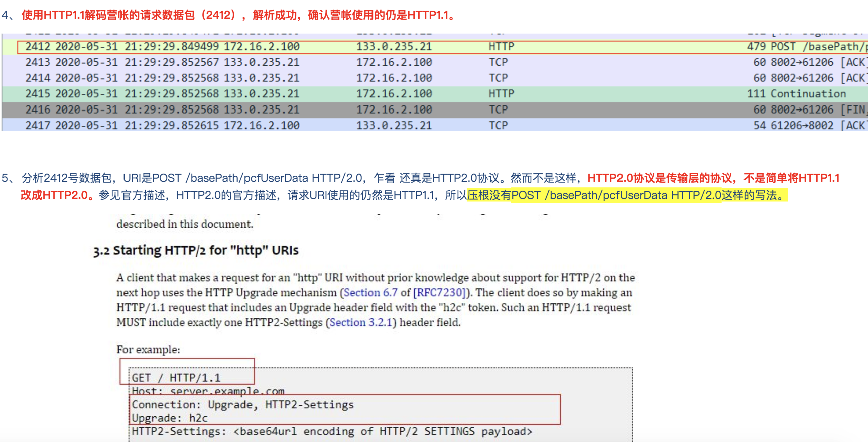
Task: Click the 133.0.235.21 destination in packet 2417
Action: [x=394, y=125]
